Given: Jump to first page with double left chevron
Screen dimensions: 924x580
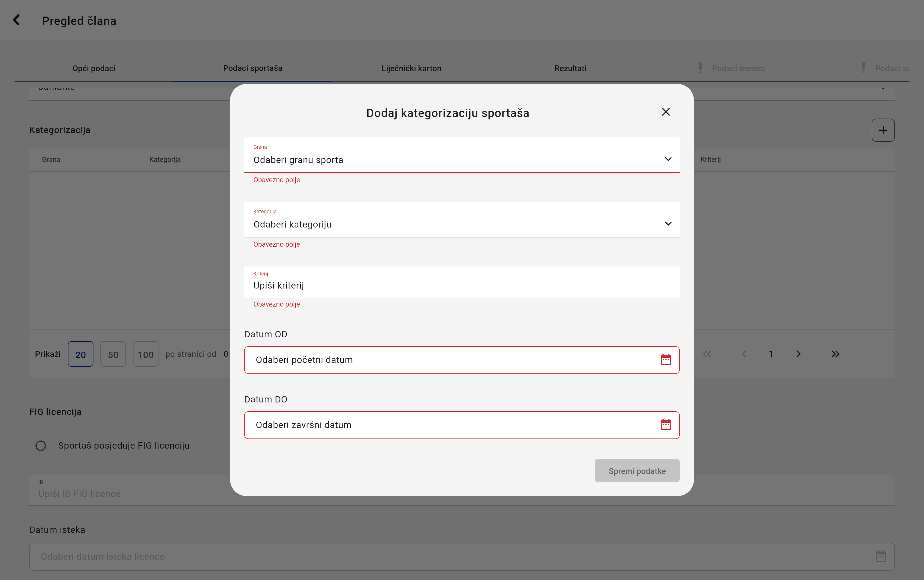Looking at the screenshot, I should tap(707, 354).
